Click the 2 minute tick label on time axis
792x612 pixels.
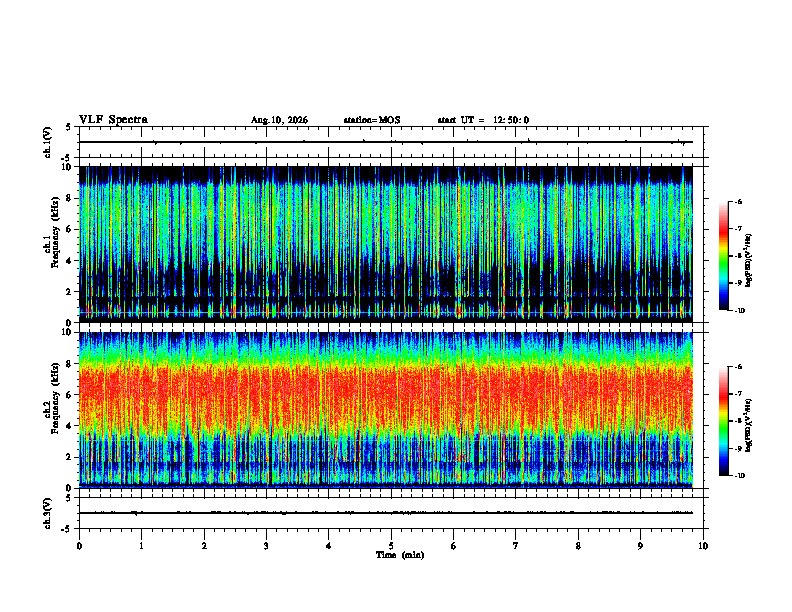(x=204, y=546)
